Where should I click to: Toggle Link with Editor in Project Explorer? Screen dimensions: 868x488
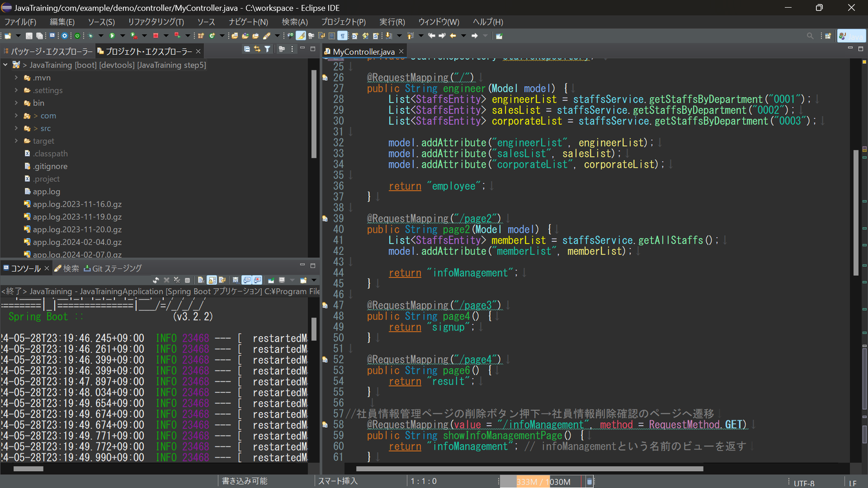tap(257, 49)
